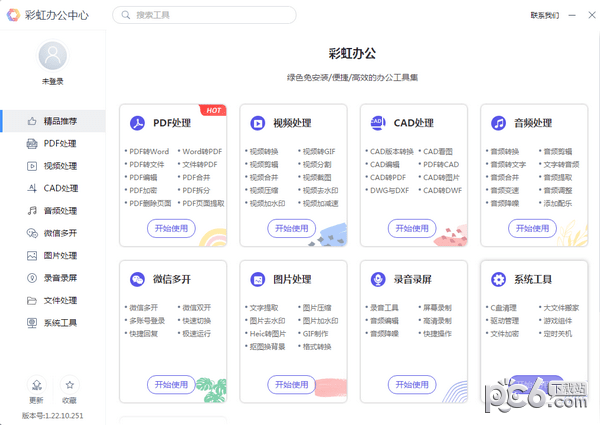Viewport: 600px width, 425px height.
Task: Click 开始使用 in 微信多开 card
Action: (171, 384)
